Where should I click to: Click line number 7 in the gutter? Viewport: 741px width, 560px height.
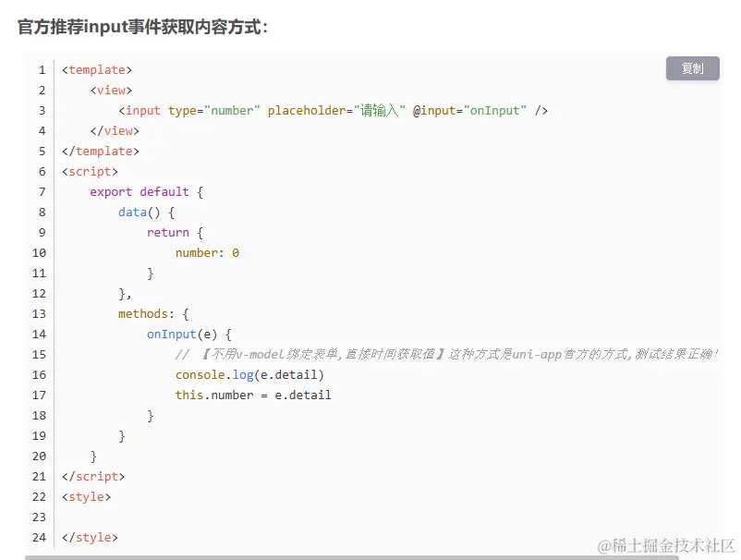tap(43, 192)
